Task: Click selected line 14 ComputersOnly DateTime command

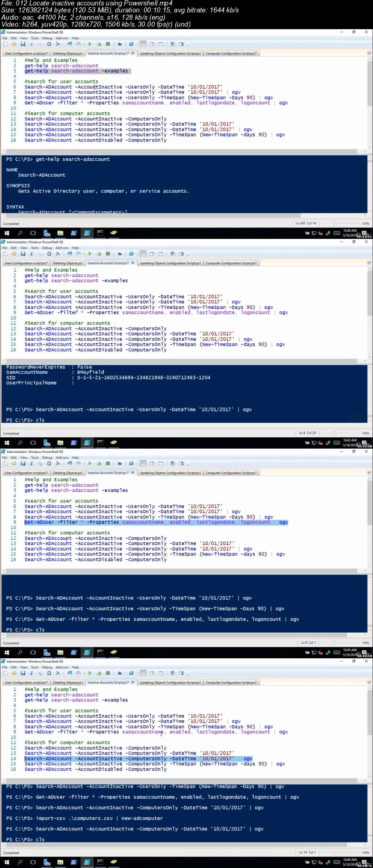Action: pyautogui.click(x=138, y=759)
